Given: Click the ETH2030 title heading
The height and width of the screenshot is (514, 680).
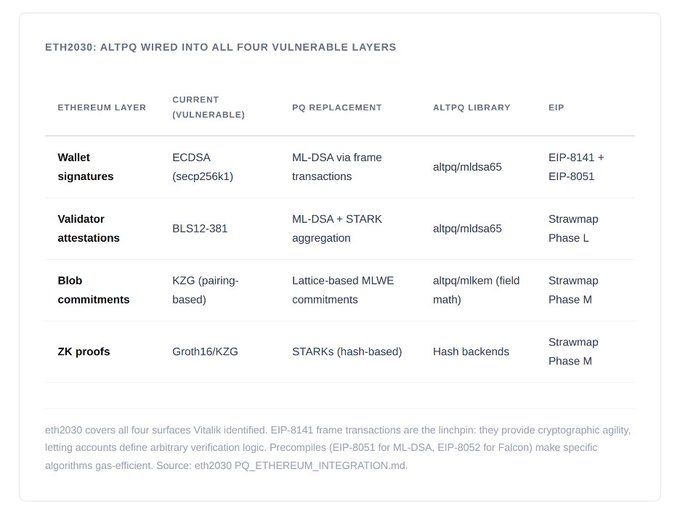Looking at the screenshot, I should pos(220,47).
